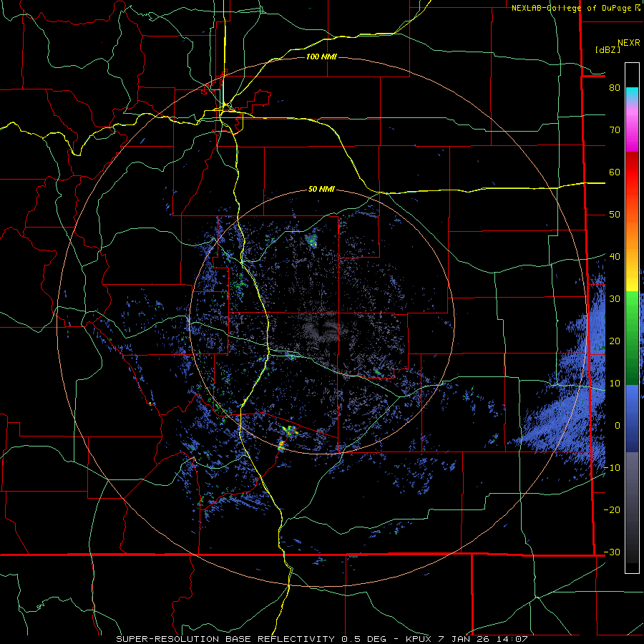Click the 30 value on the dBZ scale

click(x=615, y=299)
